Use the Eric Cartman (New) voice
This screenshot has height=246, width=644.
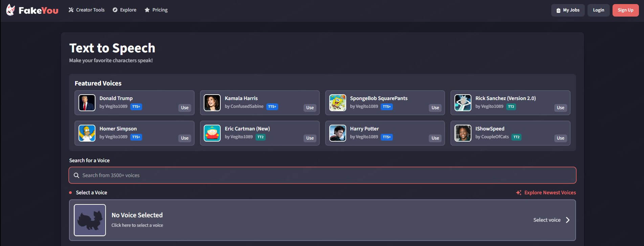310,138
